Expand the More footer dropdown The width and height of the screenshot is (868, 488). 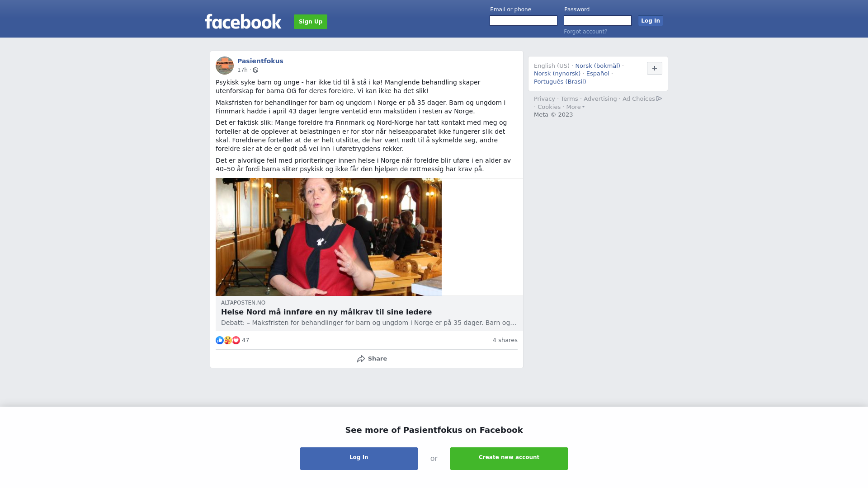575,107
